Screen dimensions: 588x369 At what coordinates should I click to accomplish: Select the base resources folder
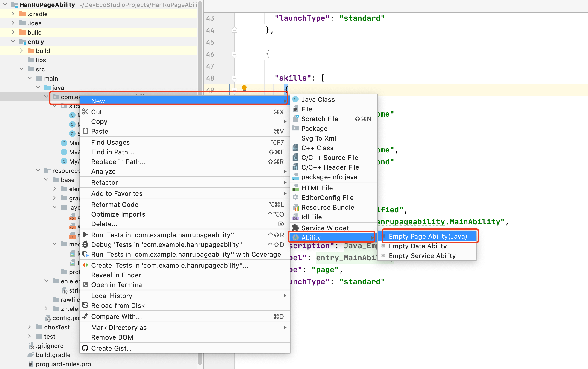(x=68, y=180)
